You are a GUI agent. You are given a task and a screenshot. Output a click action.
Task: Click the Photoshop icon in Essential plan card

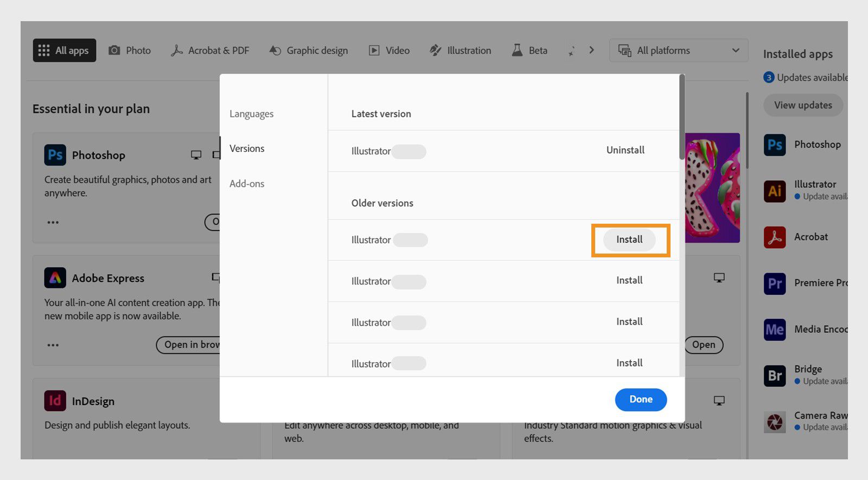[x=55, y=155]
